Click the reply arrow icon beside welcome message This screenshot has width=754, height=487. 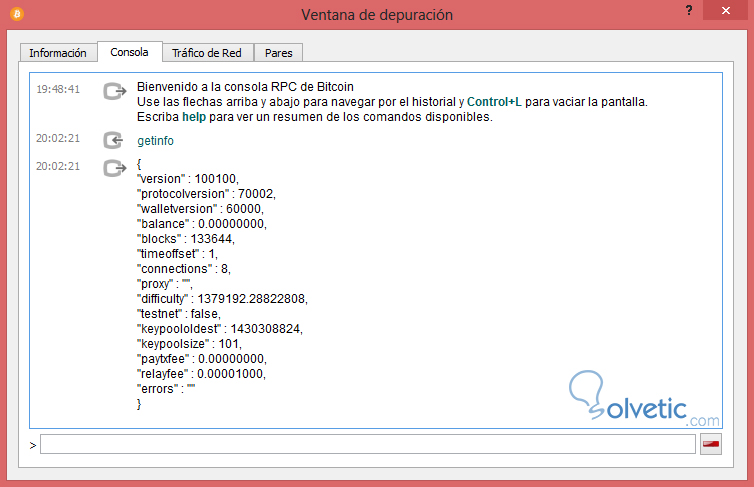(x=114, y=91)
